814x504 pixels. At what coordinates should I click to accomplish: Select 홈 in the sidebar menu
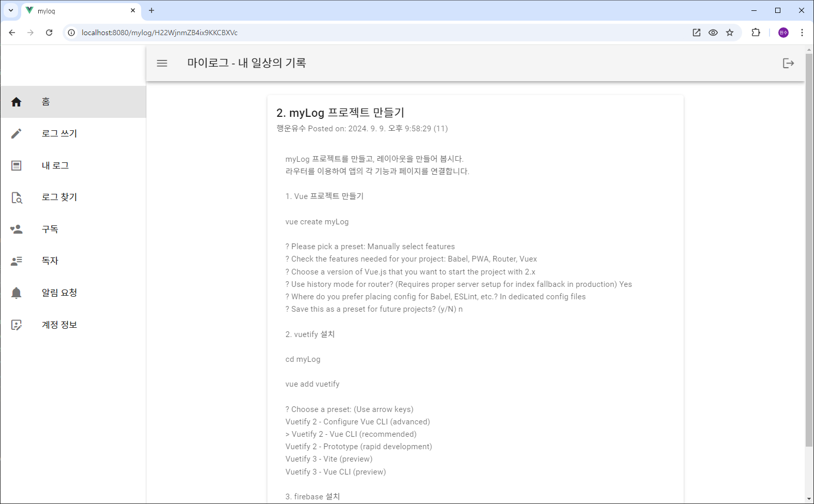point(73,102)
